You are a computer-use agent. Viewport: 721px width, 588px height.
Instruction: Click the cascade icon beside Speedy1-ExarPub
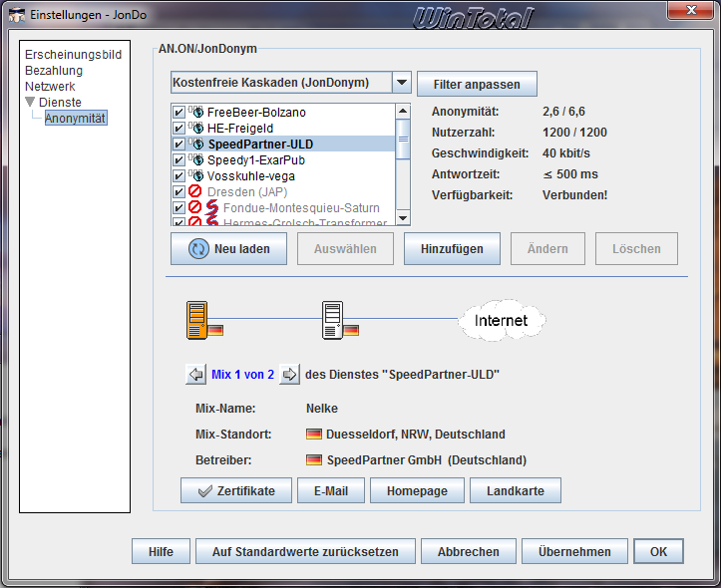pyautogui.click(x=195, y=159)
